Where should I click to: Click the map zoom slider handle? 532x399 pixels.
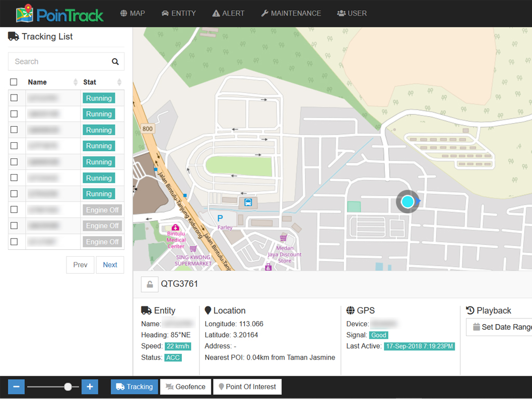point(68,387)
